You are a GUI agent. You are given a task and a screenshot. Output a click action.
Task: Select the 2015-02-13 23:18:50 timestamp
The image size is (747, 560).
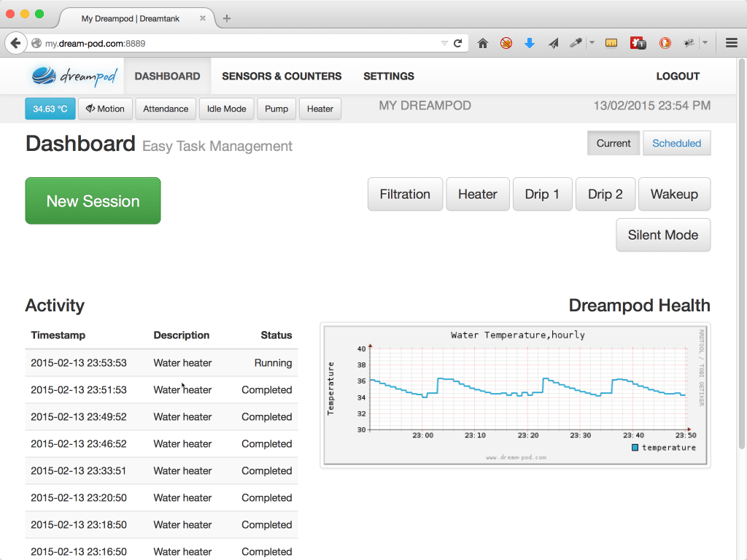(79, 525)
